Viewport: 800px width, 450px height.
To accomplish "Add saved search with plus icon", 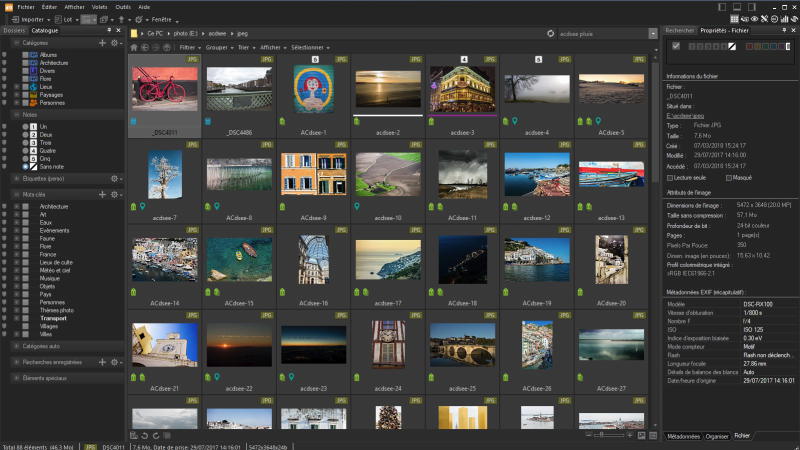I will click(102, 362).
